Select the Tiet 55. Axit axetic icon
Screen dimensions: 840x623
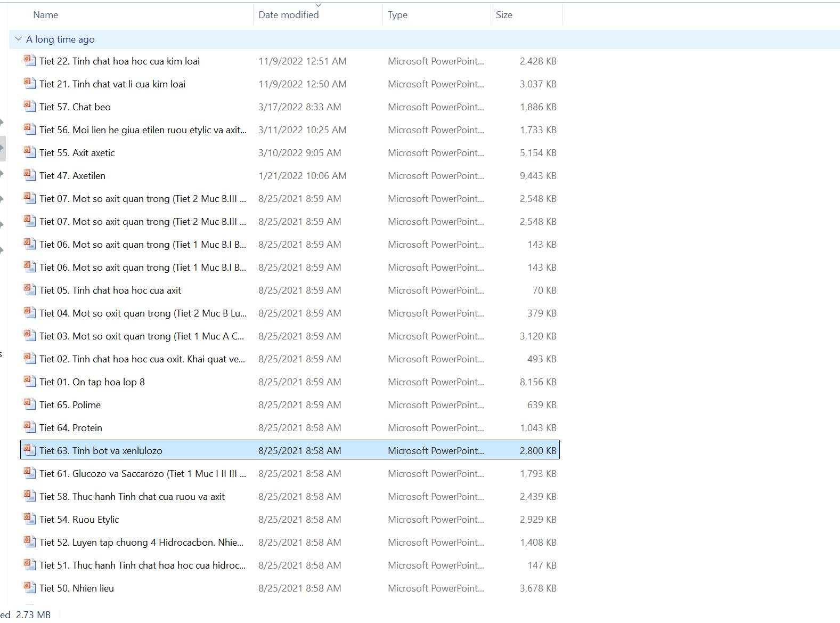[x=30, y=152]
